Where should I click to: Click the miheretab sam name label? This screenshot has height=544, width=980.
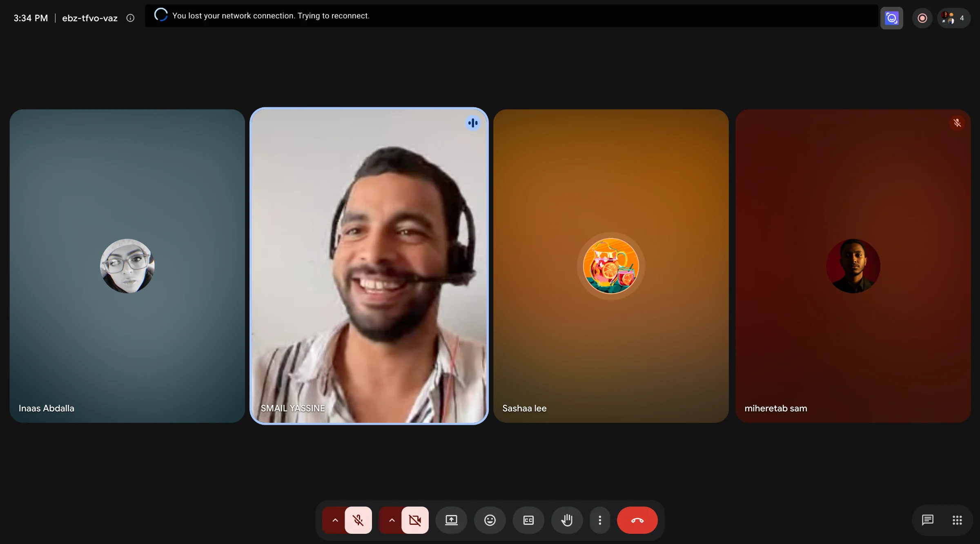[x=776, y=408]
